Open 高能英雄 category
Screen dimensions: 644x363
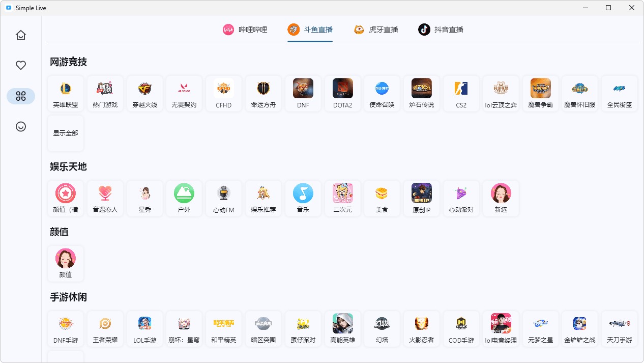[343, 329]
